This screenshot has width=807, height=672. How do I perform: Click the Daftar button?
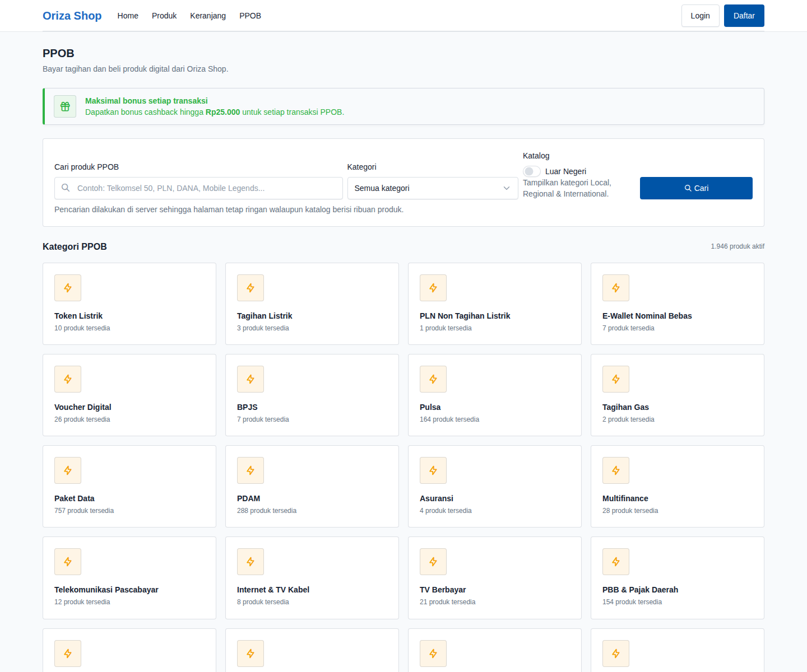coord(744,16)
